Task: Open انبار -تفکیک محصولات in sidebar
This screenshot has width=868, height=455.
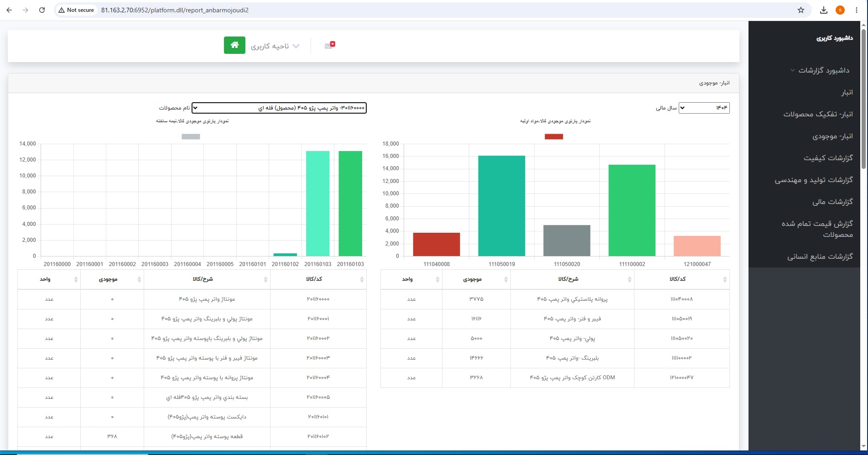Action: [x=818, y=114]
